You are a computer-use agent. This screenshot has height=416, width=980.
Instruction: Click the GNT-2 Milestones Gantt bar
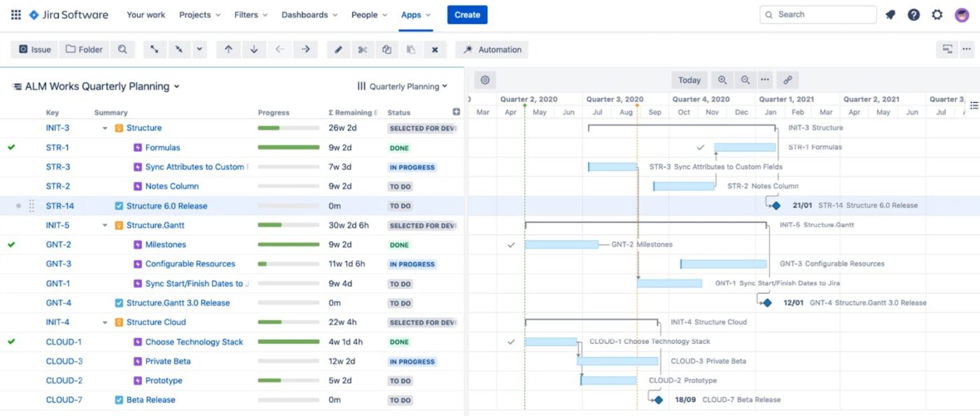[x=561, y=244]
